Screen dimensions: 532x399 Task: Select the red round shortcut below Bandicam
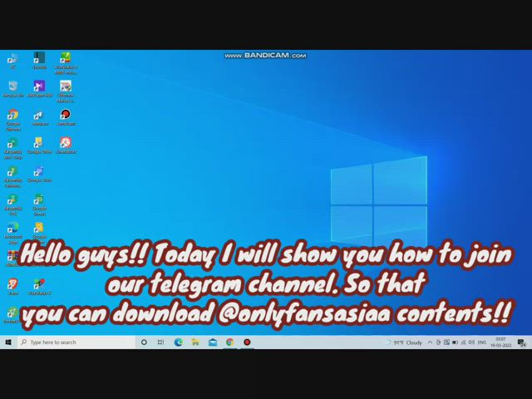[66, 145]
